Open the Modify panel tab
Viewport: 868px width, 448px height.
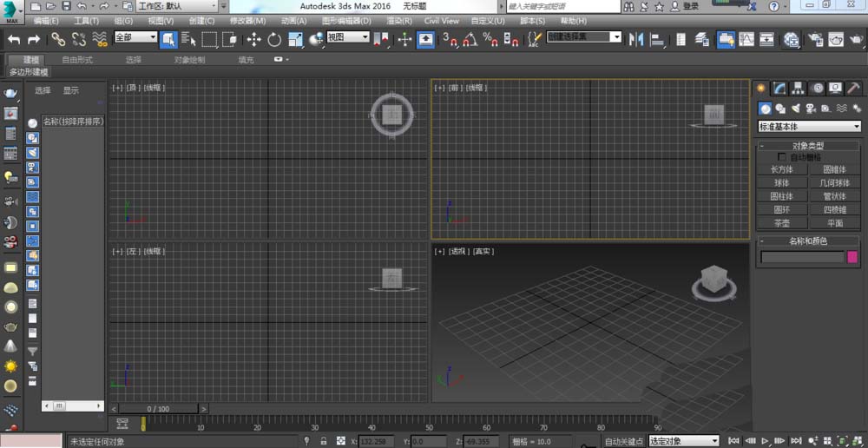coord(779,88)
